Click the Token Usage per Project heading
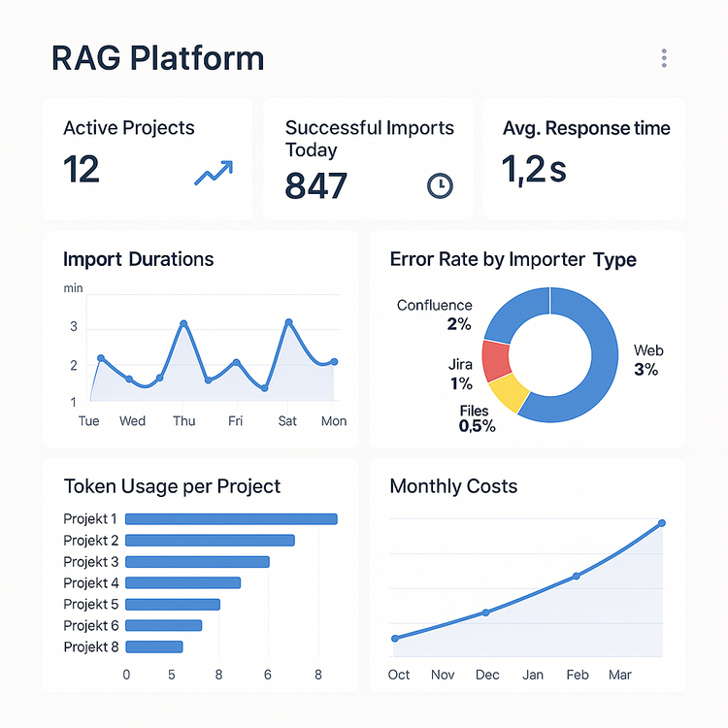 point(172,486)
